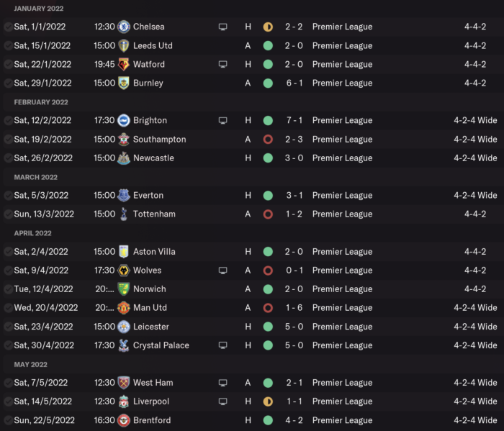Click the red loss indicator for Southampton match
The width and height of the screenshot is (504, 431).
268,140
